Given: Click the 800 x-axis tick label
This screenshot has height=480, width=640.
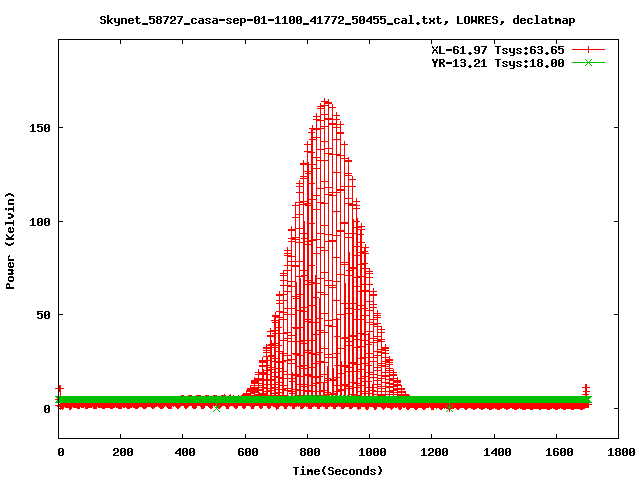Looking at the screenshot, I should pos(309,452).
